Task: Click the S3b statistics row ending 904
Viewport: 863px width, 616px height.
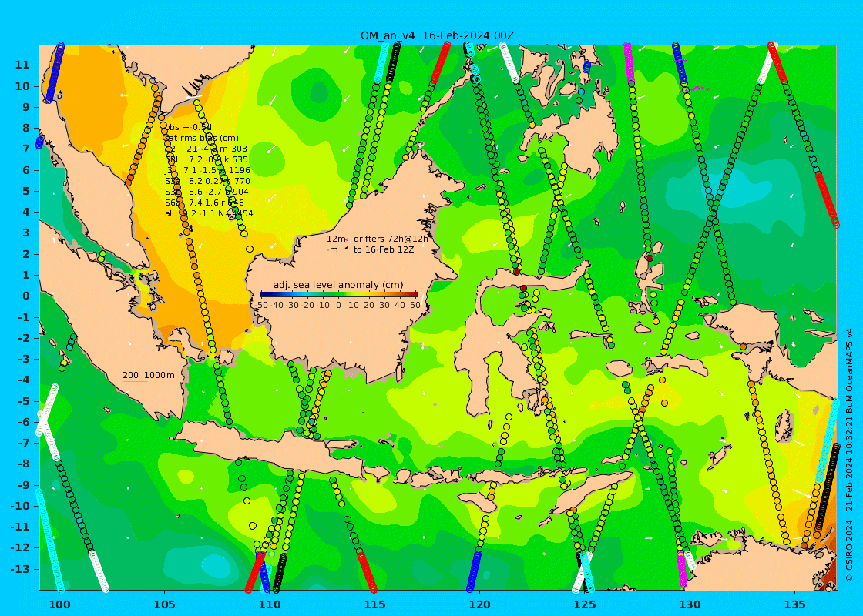Action: pos(207,192)
